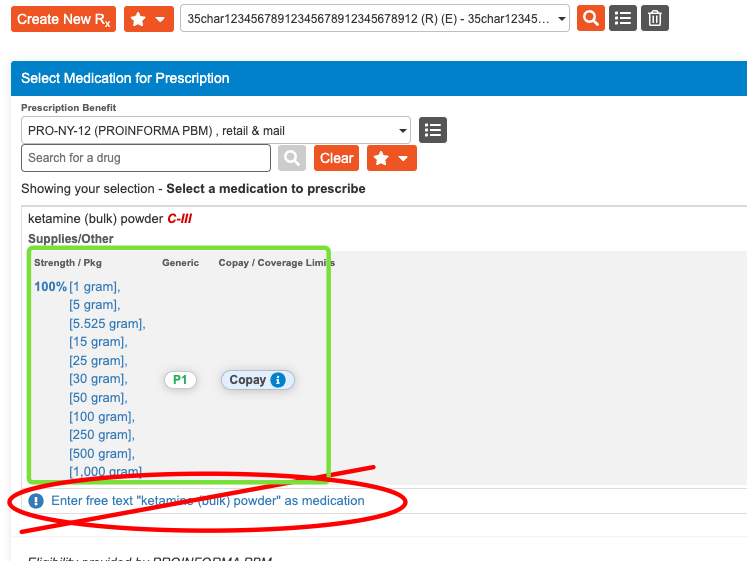Click the C-III schedule label

(179, 219)
